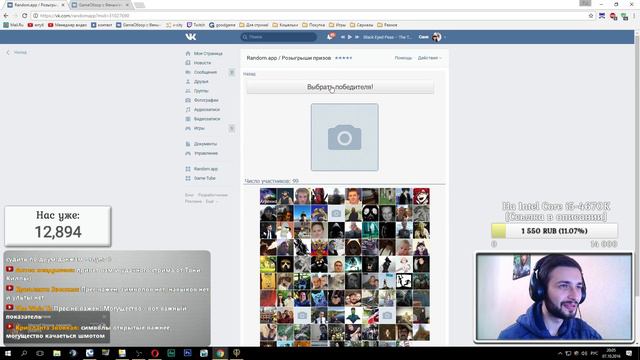Open Windows action center notifications
Screen dimensions: 640x360
pyautogui.click(x=629, y=353)
